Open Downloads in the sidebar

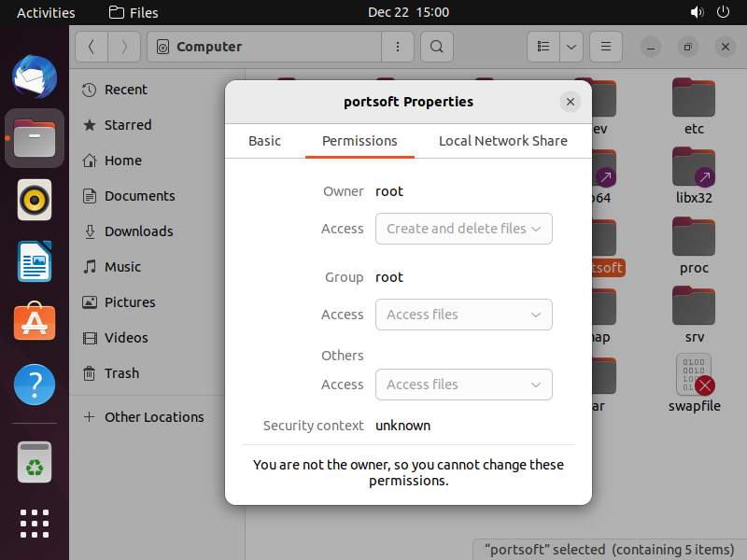[138, 231]
